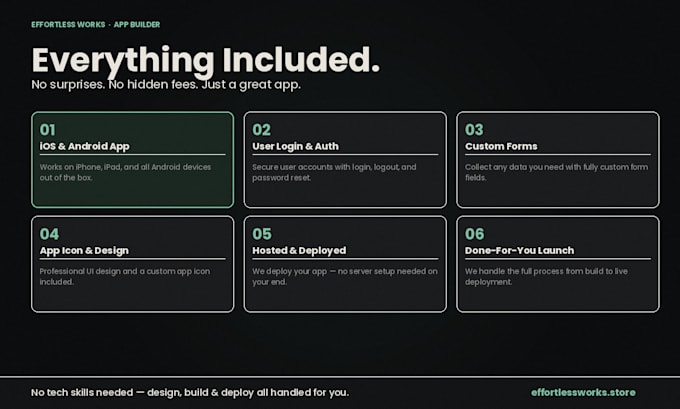This screenshot has width=680, height=409.
Task: Click the green number 01
Action: 48,130
